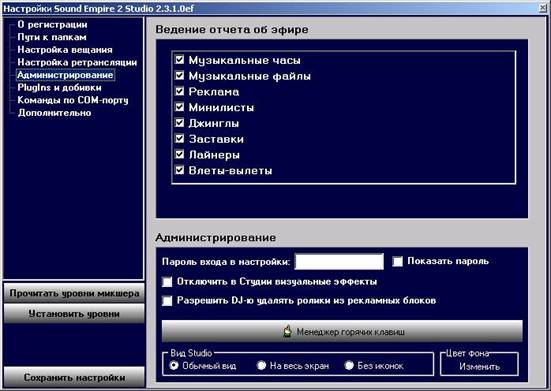The width and height of the screenshot is (551, 391).
Task: Uncheck the Лайнеры checkbox
Action: [x=180, y=154]
